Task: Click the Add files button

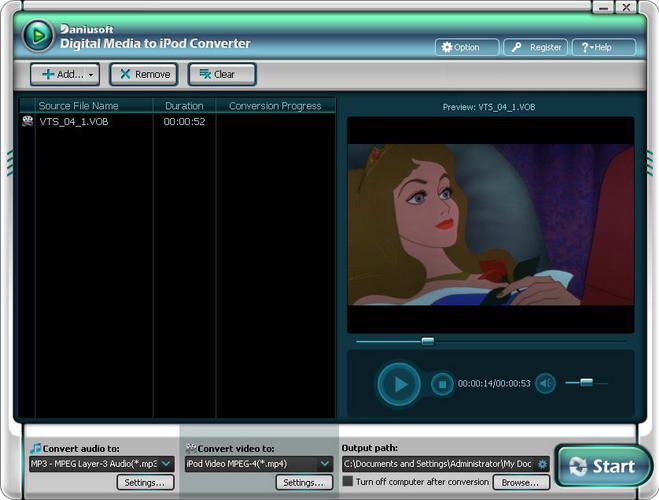Action: (x=65, y=74)
